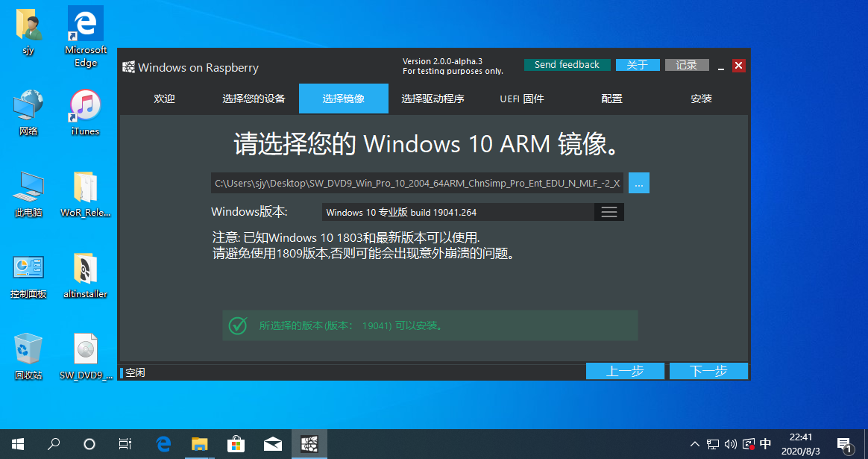Open the sjy user folder icon
Viewport: 868px width, 459px height.
tap(28, 25)
